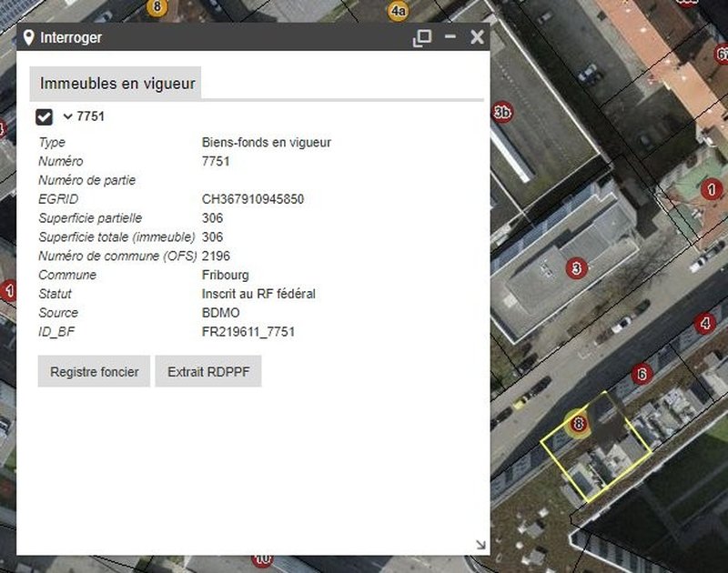
Task: Click the red address marker numbered 6
Action: (642, 374)
